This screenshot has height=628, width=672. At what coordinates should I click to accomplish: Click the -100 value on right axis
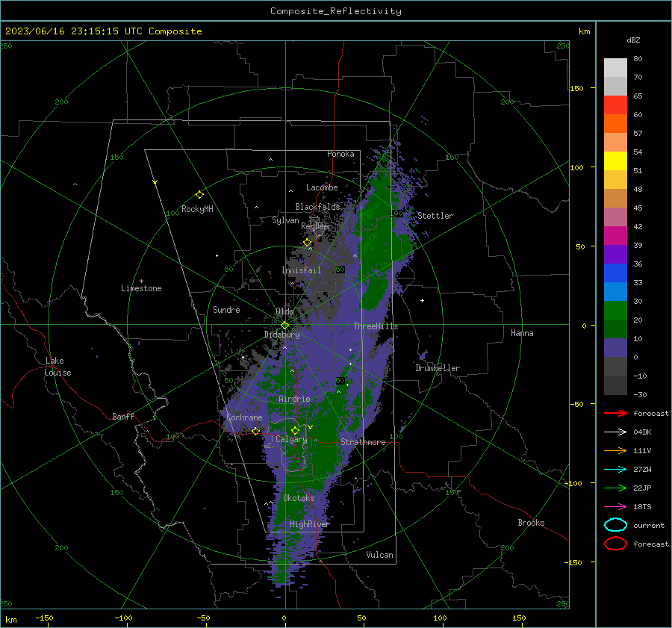pyautogui.click(x=574, y=483)
